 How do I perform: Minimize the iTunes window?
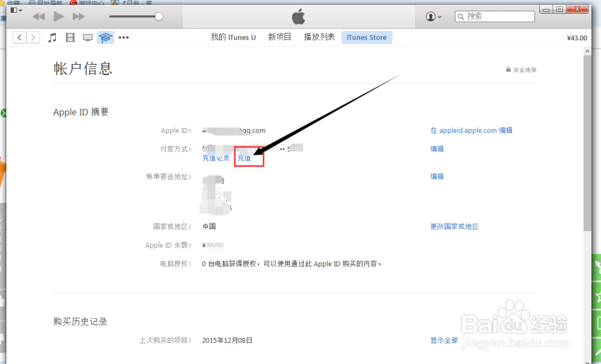click(546, 9)
